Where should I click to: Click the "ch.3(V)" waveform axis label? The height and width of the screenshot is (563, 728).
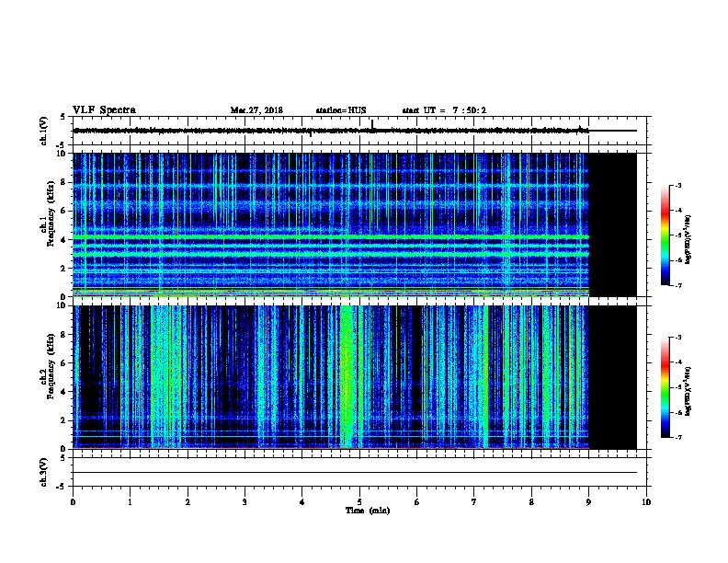44,472
